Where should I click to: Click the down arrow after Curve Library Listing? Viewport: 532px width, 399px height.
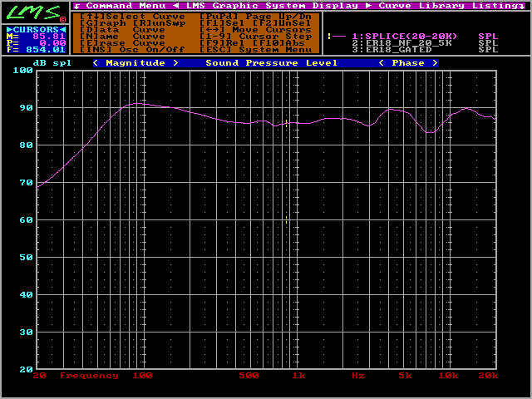(523, 6)
